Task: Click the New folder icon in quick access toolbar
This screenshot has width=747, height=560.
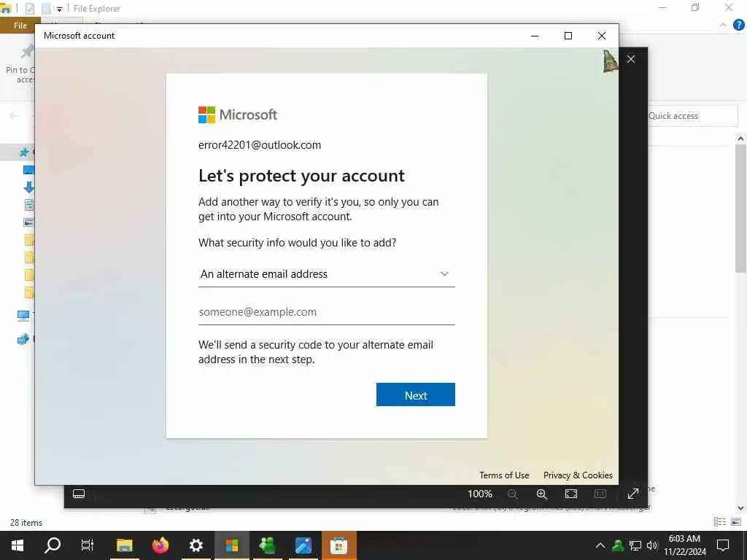Action: tap(46, 9)
